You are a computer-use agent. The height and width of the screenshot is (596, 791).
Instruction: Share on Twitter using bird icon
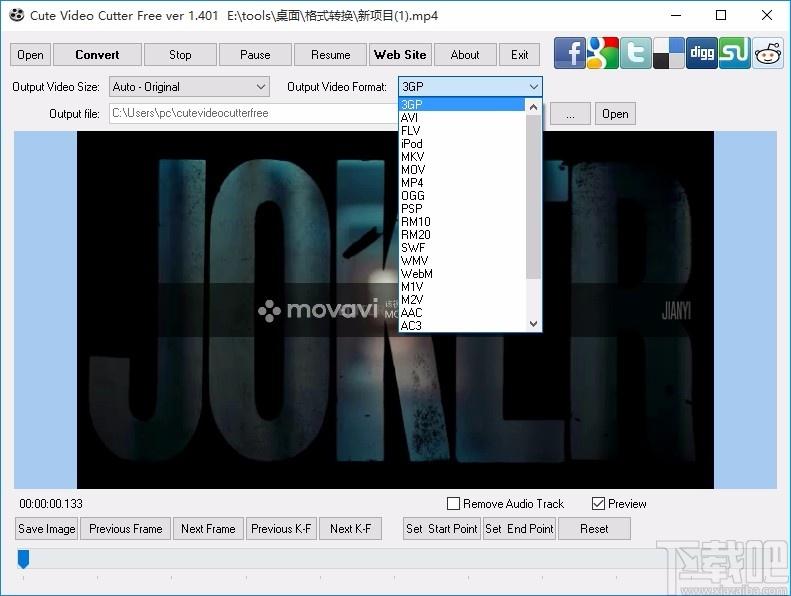coord(636,53)
